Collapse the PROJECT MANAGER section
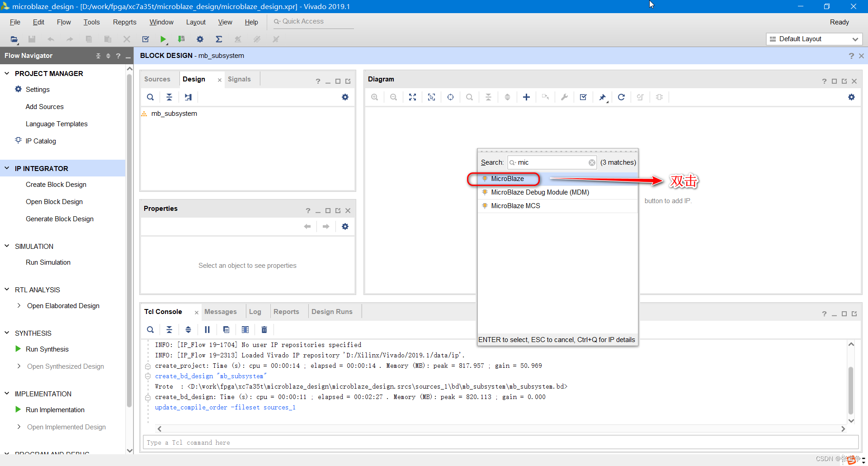Screen dimensions: 868x466 pos(7,73)
